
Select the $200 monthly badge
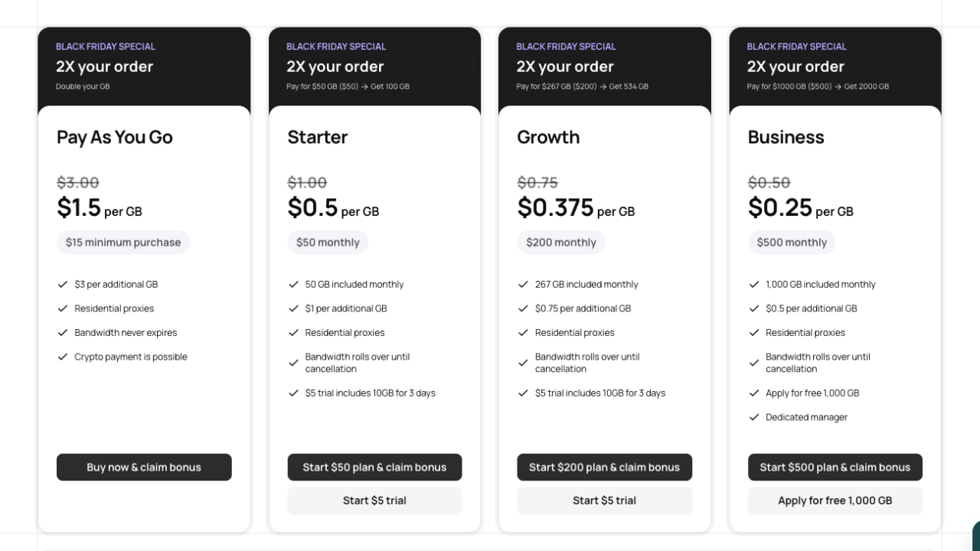pyautogui.click(x=561, y=243)
